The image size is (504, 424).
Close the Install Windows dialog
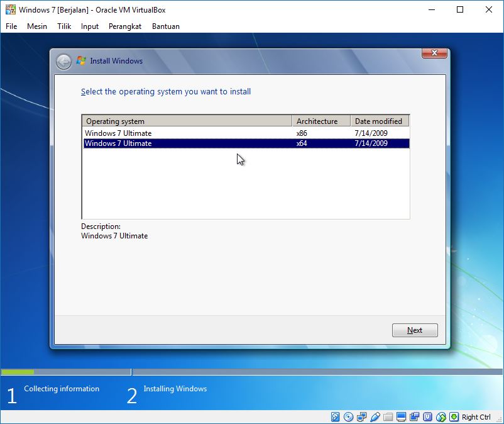tap(434, 53)
